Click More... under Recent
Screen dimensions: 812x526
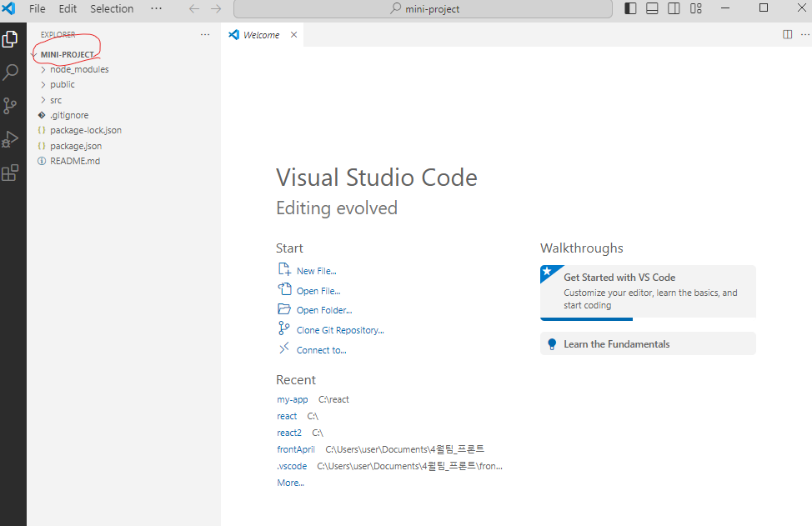pos(290,483)
